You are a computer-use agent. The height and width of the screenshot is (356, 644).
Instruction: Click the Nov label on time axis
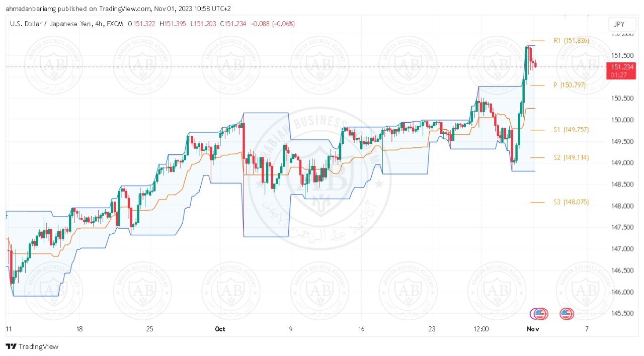click(532, 329)
